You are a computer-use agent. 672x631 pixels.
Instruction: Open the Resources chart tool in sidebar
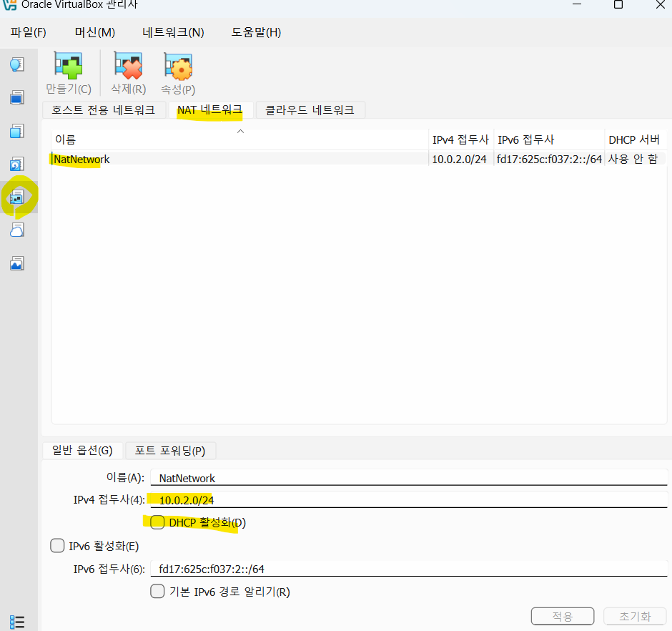click(x=16, y=263)
